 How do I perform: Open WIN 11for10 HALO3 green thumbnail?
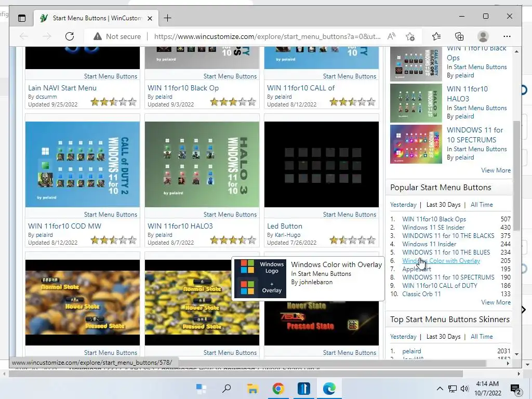(202, 164)
